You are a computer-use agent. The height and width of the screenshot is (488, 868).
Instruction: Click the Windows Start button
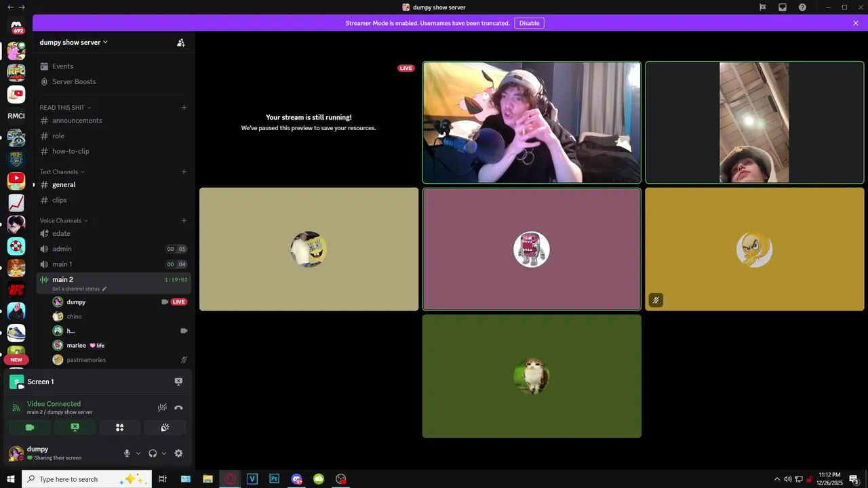[x=11, y=479]
